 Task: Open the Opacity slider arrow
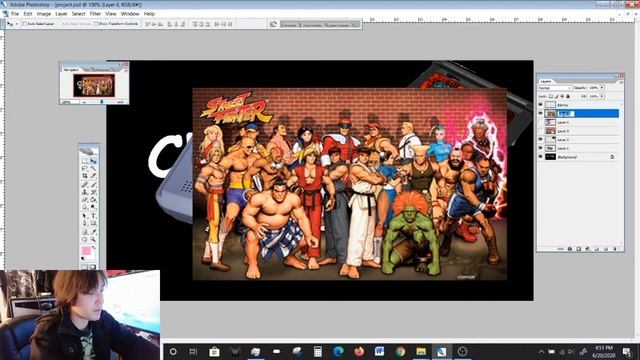tap(602, 88)
